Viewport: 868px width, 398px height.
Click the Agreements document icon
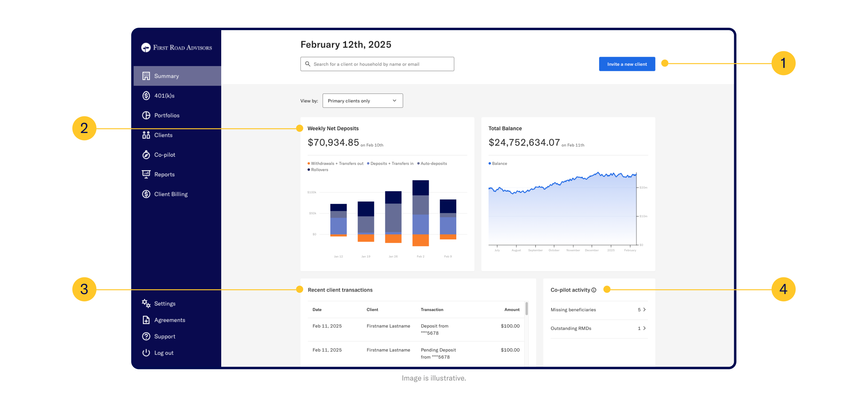tap(146, 320)
